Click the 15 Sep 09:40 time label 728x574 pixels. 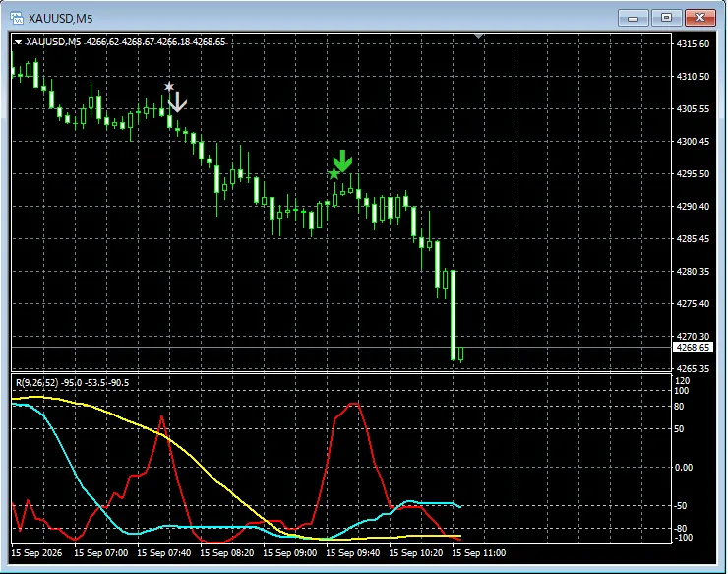(353, 553)
